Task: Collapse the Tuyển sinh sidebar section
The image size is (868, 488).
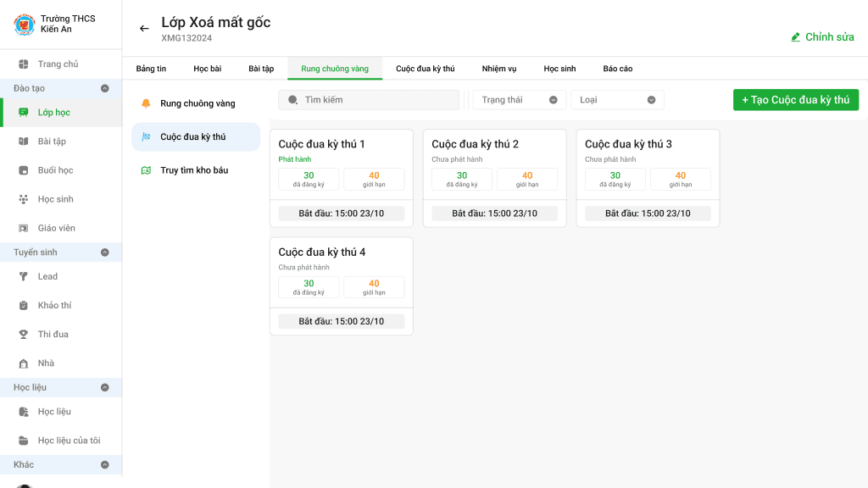Action: coord(104,252)
